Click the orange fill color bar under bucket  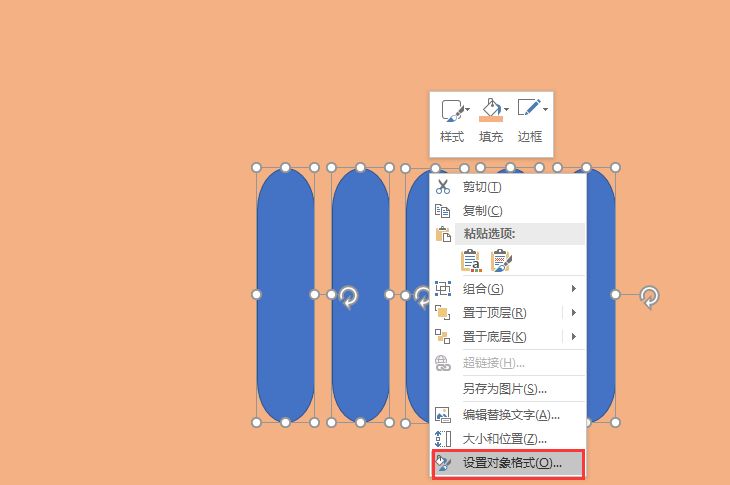click(x=491, y=119)
